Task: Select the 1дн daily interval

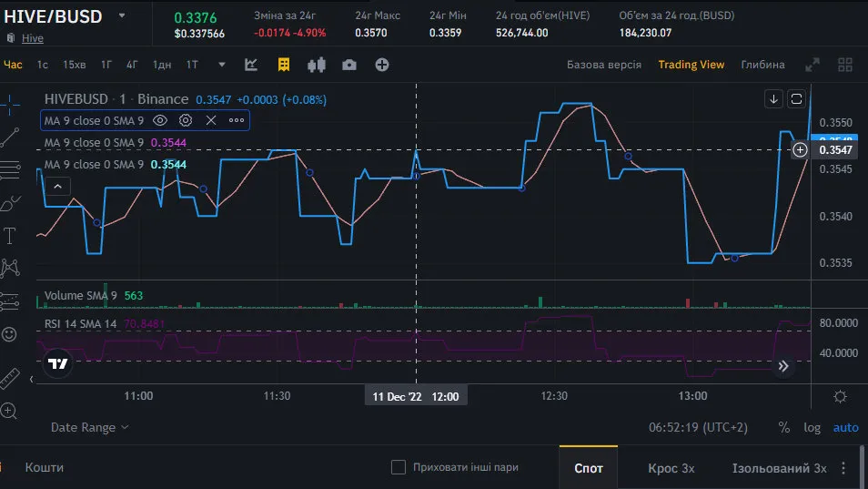Action: tap(162, 65)
